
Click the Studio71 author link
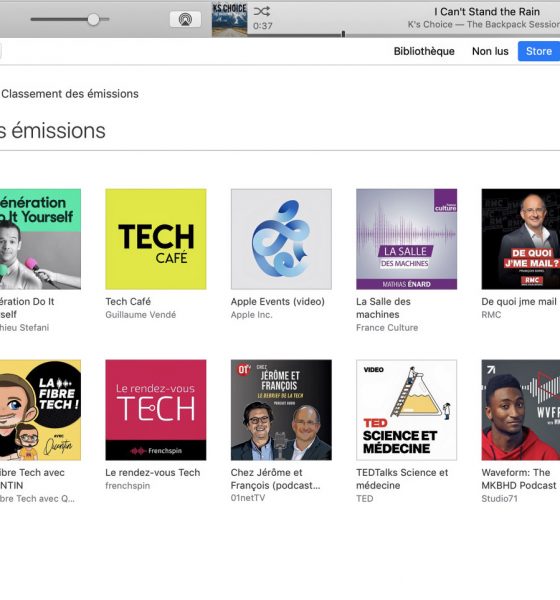500,498
